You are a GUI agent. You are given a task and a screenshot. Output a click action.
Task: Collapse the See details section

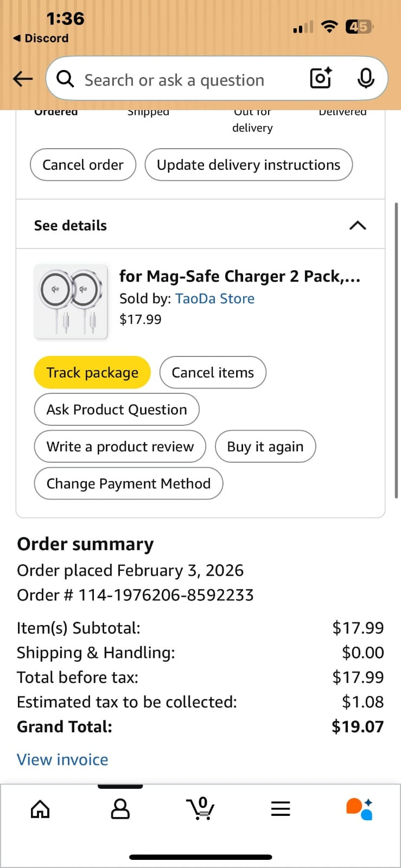pos(358,225)
